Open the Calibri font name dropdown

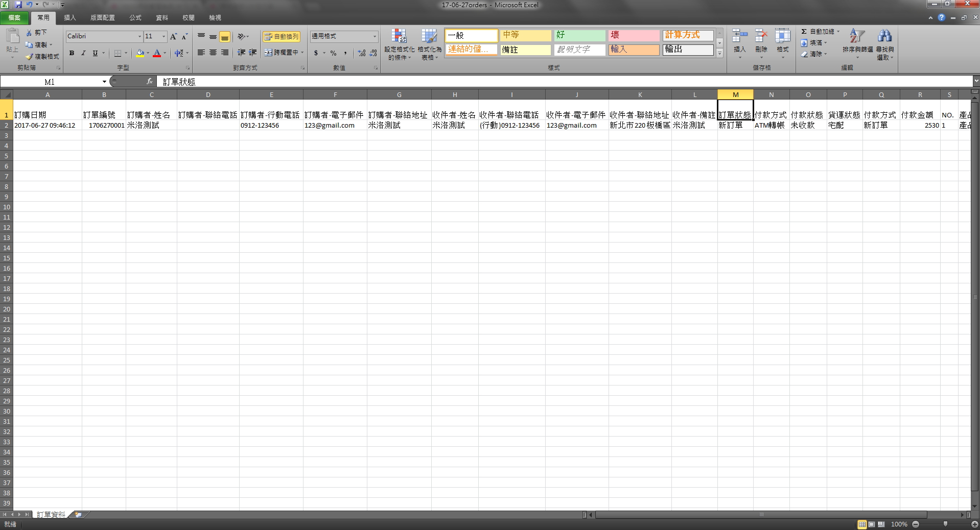coord(139,36)
